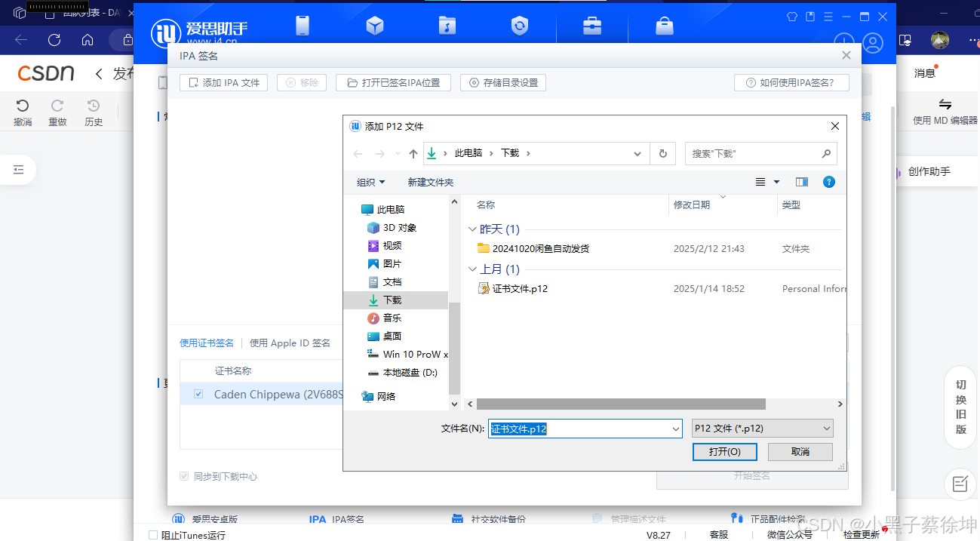This screenshot has height=541, width=980.
Task: Click the CSDN sidebar outline toggle icon
Action: click(x=19, y=171)
